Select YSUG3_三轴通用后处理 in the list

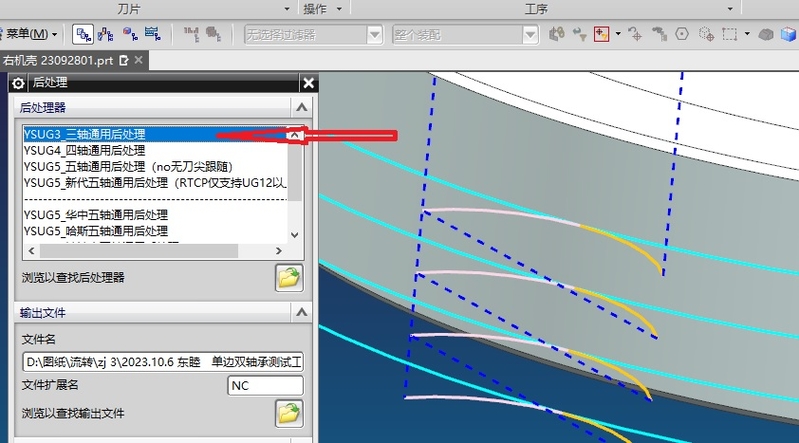tap(155, 134)
